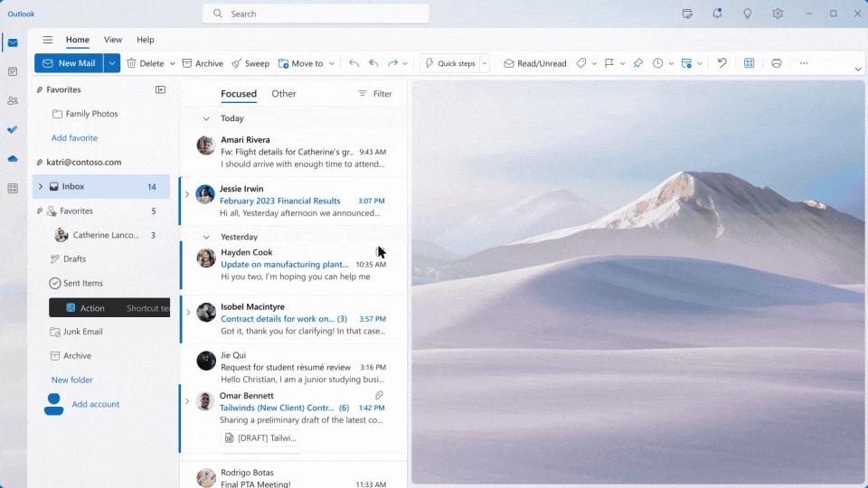This screenshot has width=868, height=488.
Task: Open the Calendar view in sidebar
Action: point(13,71)
